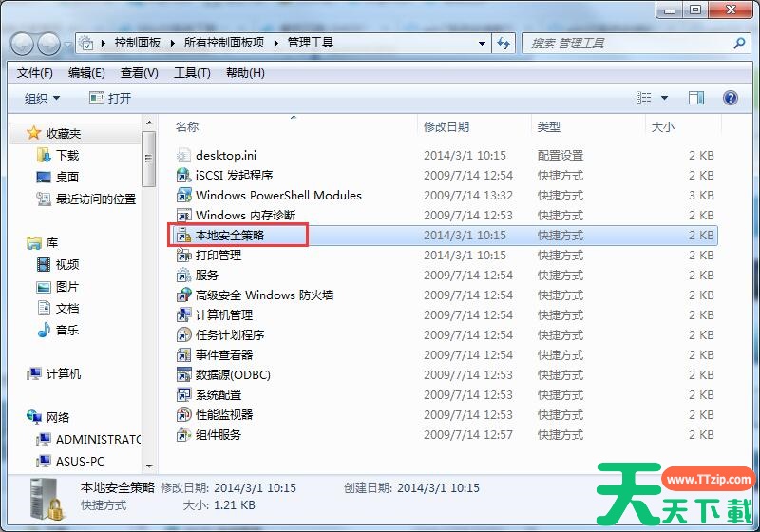Screen dimensions: 760x532
Task: Open the 文件(F) menu
Action: 35,73
